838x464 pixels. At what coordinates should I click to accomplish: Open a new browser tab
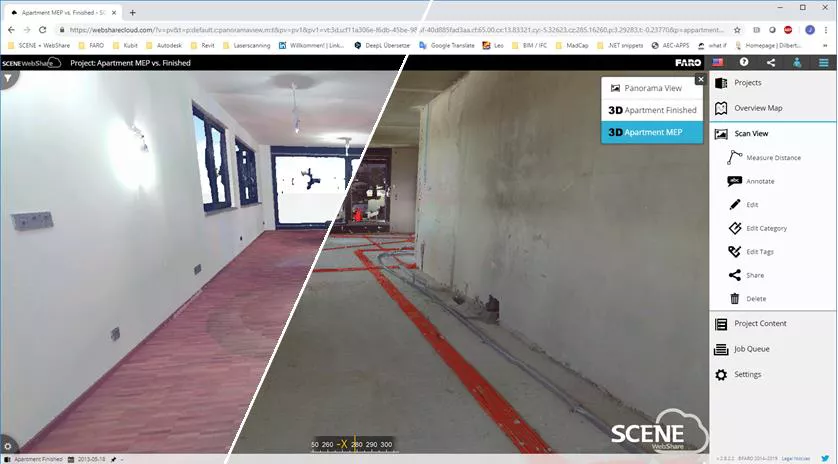click(x=133, y=12)
